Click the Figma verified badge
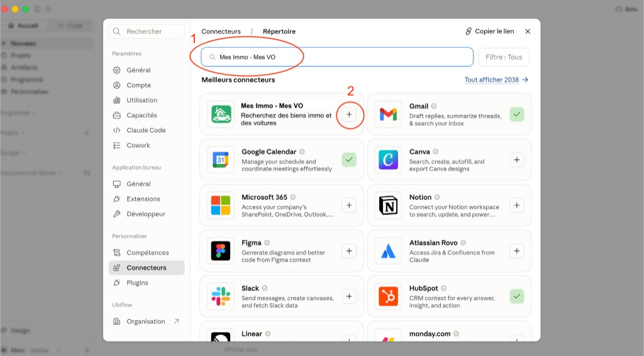Screen dimensions: 644x356 point(267,243)
